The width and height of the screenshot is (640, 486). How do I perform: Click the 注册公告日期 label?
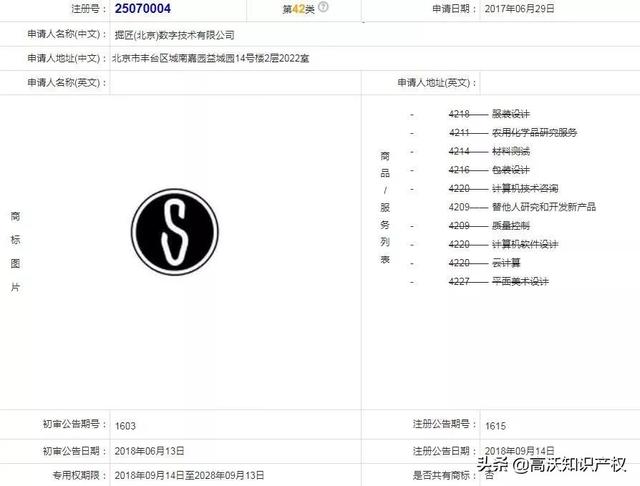[444, 451]
